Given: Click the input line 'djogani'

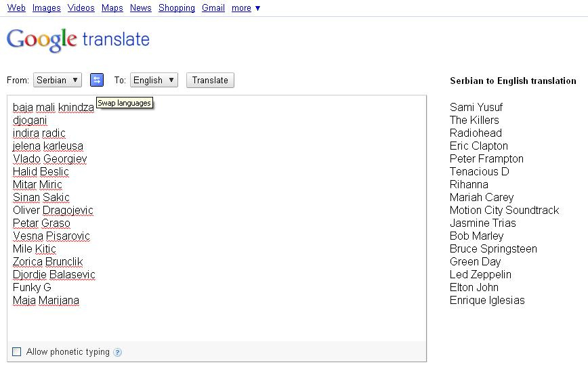Looking at the screenshot, I should point(30,121).
